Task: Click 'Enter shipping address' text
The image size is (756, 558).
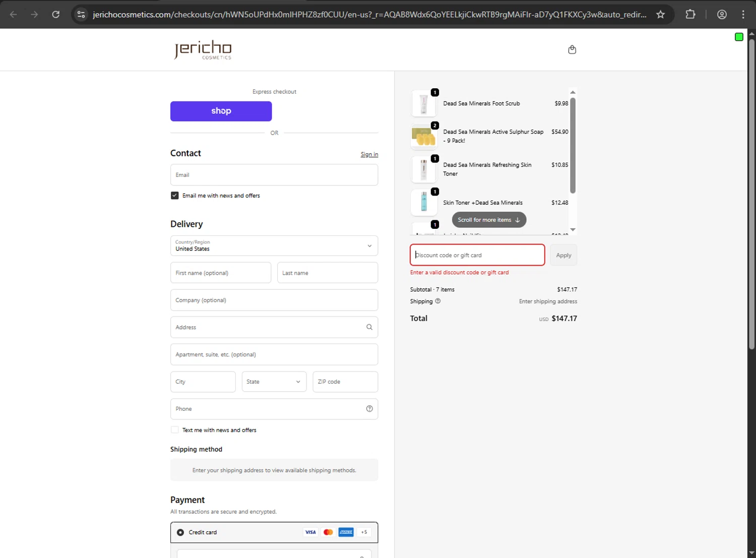Action: coord(548,301)
